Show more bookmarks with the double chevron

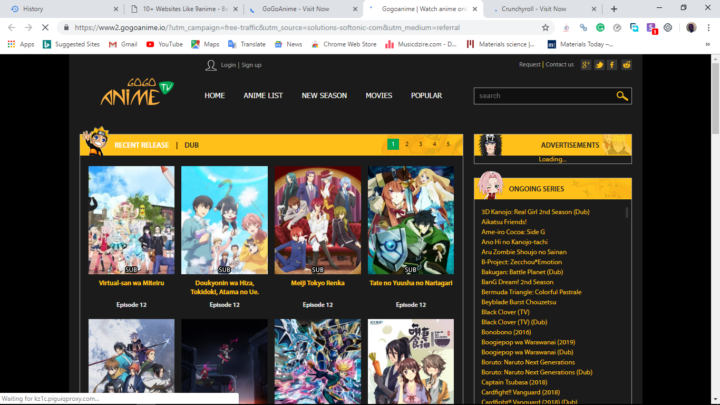click(x=708, y=44)
